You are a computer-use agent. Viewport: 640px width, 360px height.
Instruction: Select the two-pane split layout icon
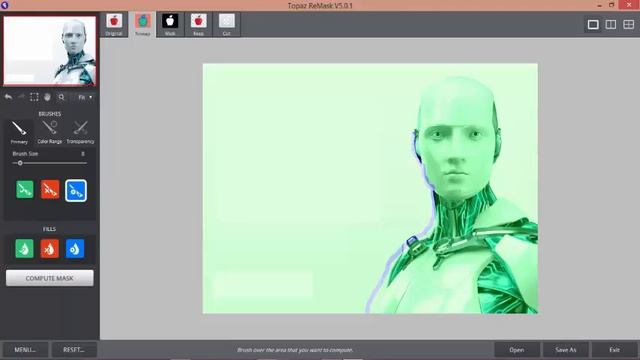coord(611,24)
